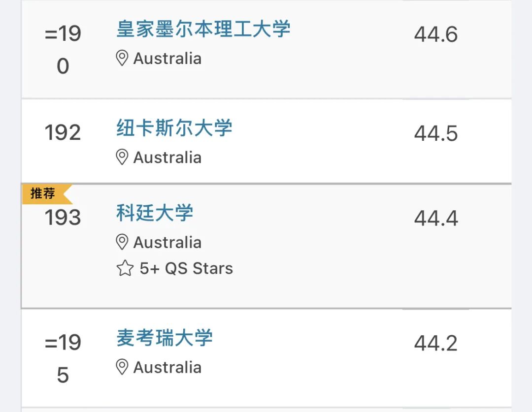The height and width of the screenshot is (412, 532).
Task: Open 麦考瑞大学 university link
Action: pos(165,338)
